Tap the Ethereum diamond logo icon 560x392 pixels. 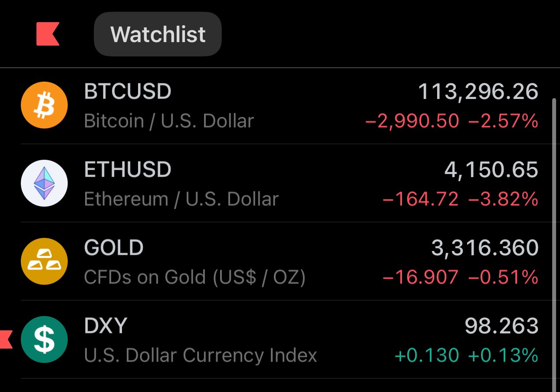44,183
